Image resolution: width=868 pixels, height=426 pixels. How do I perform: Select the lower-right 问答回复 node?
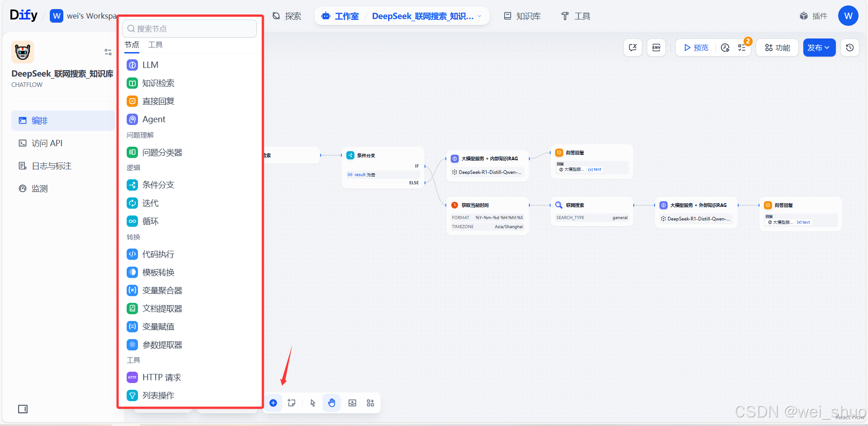click(801, 214)
